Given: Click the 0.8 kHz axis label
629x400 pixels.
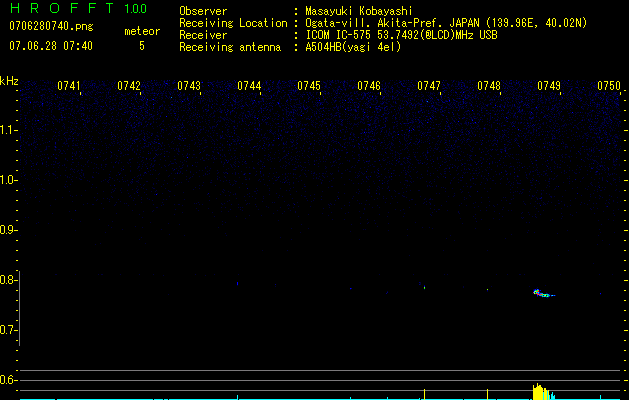Looking at the screenshot, I should click(8, 280).
